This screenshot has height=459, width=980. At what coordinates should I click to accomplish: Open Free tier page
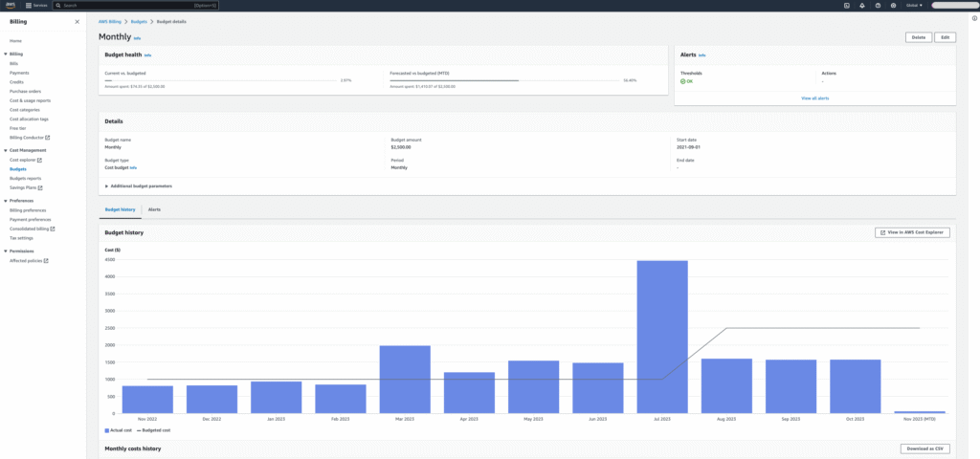point(18,128)
